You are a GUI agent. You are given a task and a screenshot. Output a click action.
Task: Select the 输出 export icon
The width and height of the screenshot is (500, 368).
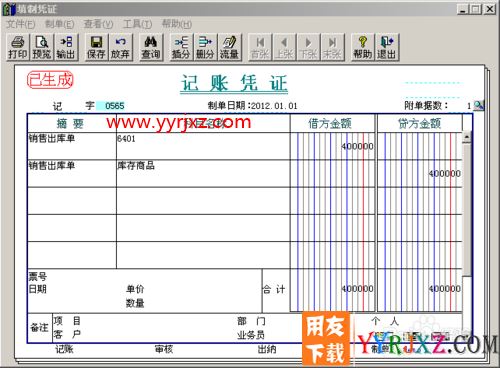click(66, 47)
